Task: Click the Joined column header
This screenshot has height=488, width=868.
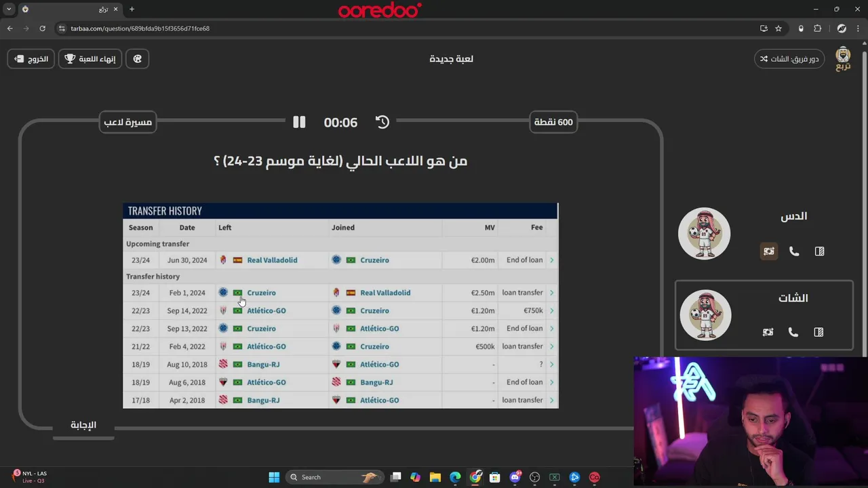Action: click(343, 228)
